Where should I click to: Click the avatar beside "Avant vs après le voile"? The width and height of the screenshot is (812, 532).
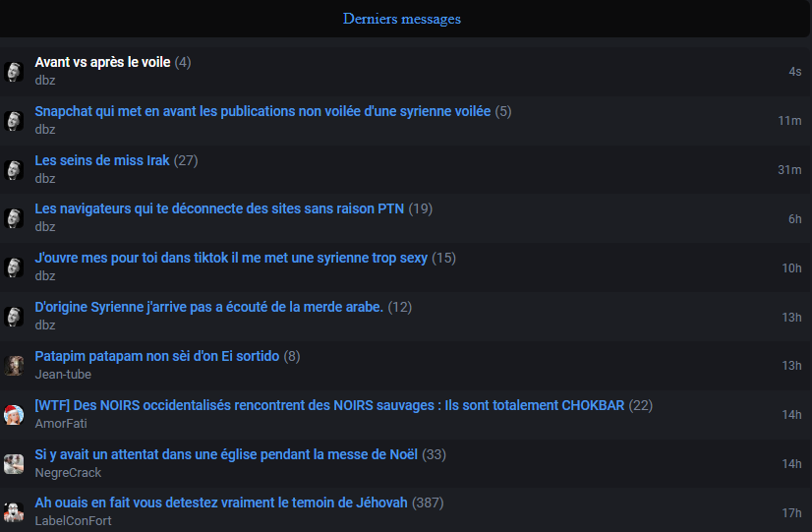tap(14, 72)
